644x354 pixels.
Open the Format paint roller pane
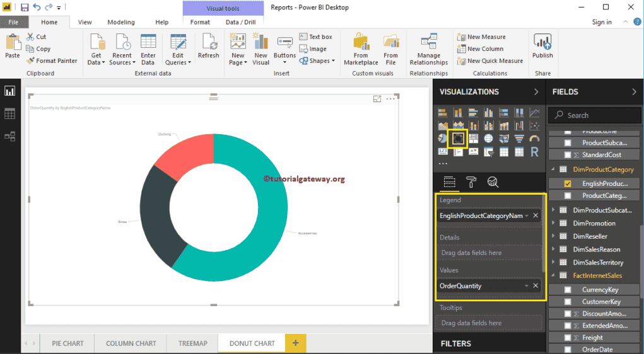471,181
